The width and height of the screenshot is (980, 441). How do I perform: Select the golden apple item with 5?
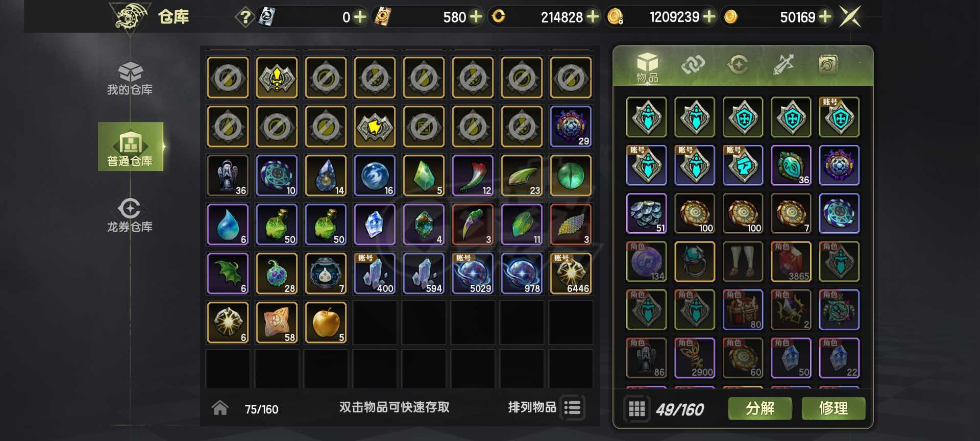click(326, 322)
